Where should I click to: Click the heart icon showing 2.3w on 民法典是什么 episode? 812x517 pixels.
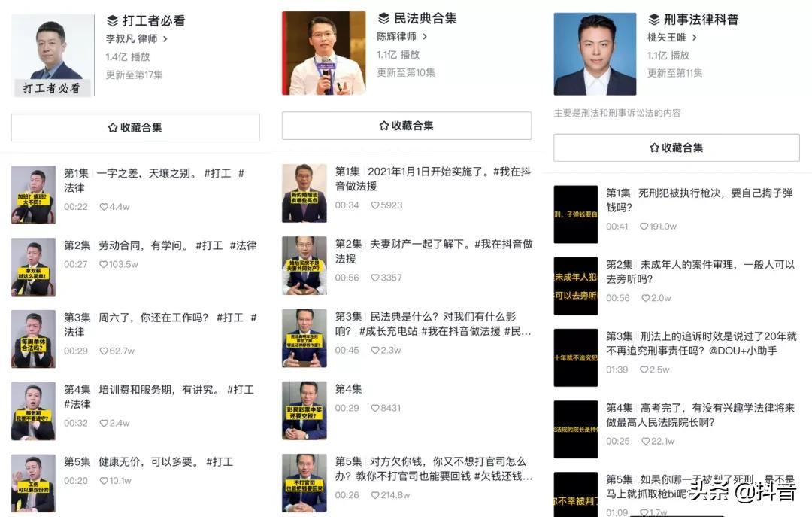(374, 348)
